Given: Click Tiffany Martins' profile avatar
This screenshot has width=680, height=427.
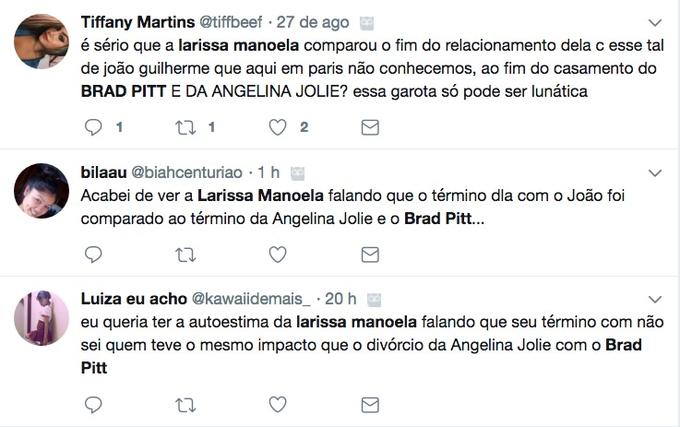Looking at the screenshot, I should click(x=41, y=41).
